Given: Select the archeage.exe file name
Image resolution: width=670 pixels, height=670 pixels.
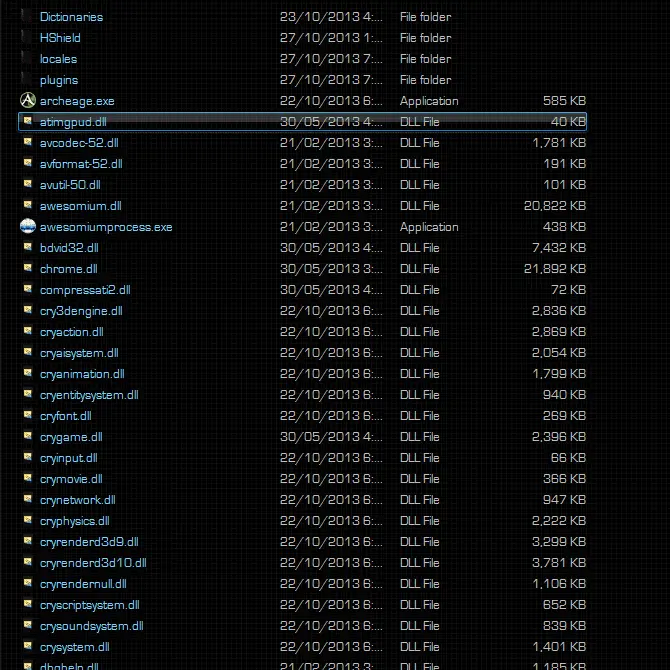Looking at the screenshot, I should click(x=77, y=101).
